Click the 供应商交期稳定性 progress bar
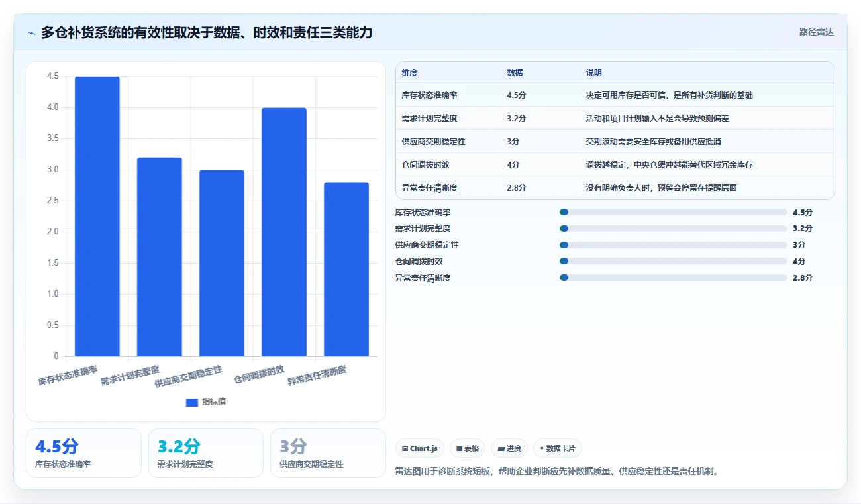Viewport: 861px width, 504px height. point(674,245)
